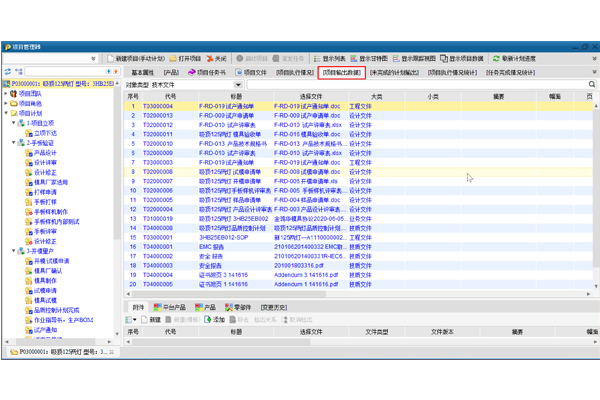Click the blue arrow icon in tree search box

(109, 72)
